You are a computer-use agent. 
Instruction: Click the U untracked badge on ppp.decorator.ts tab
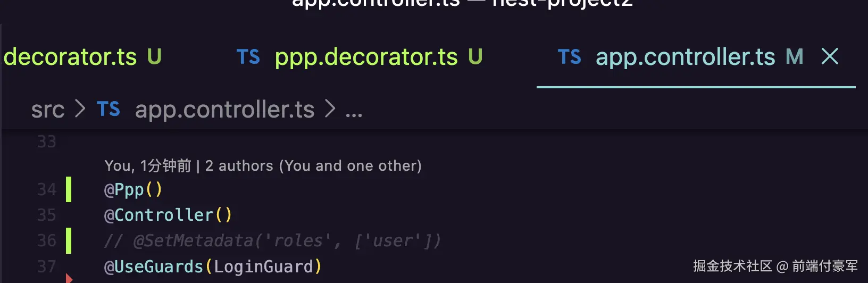pyautogui.click(x=475, y=57)
